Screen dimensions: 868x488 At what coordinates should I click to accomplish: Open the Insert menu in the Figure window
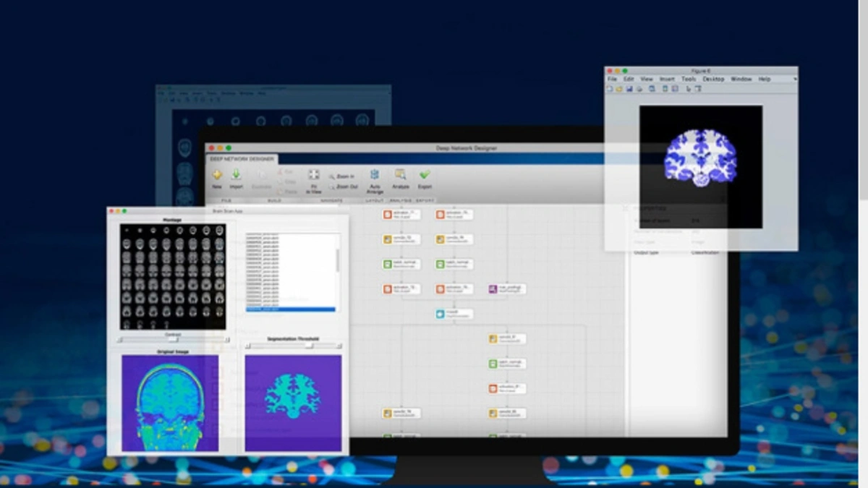(667, 79)
